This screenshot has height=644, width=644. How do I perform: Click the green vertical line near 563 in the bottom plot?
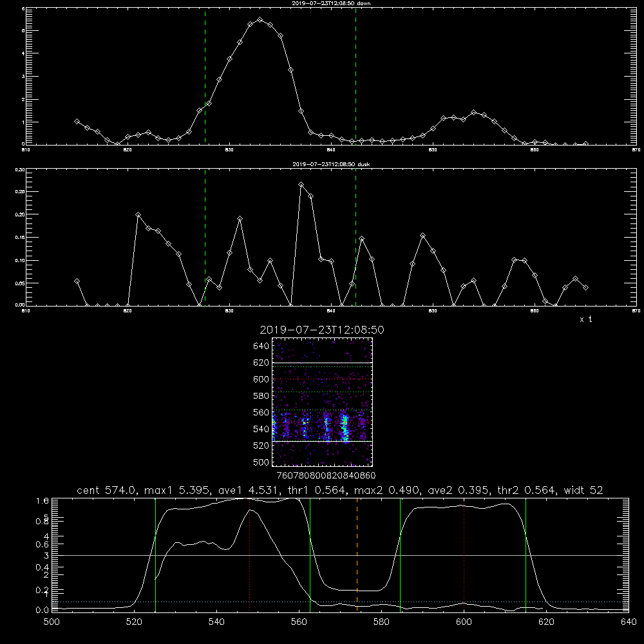(310, 555)
